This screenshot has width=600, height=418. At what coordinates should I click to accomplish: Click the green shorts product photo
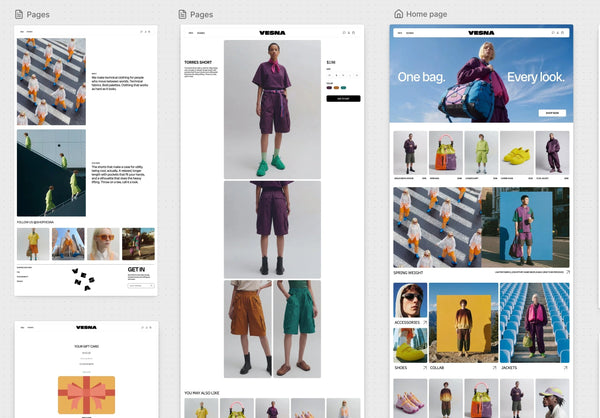297,329
